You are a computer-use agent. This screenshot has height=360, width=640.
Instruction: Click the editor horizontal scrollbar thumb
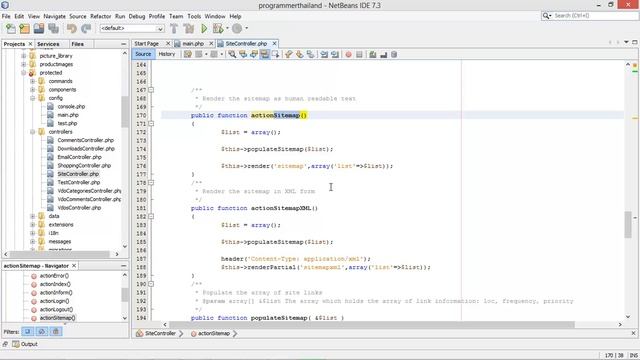(372, 325)
